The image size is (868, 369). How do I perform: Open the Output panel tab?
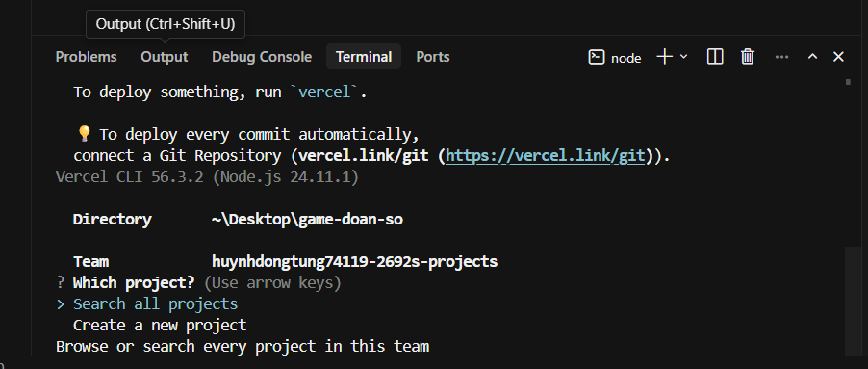point(165,57)
